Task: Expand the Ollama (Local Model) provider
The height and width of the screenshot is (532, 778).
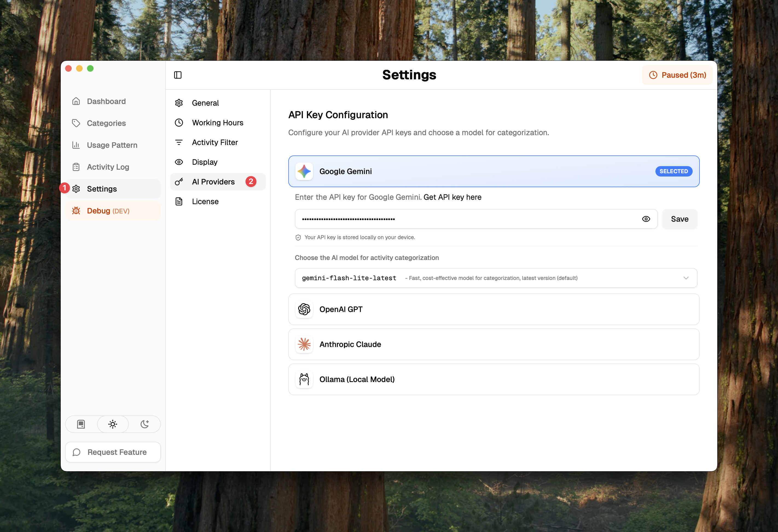Action: click(493, 379)
